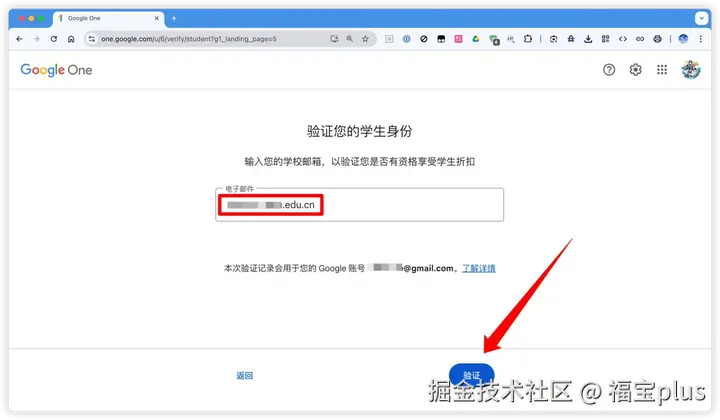Open a new browser tab

tap(174, 18)
